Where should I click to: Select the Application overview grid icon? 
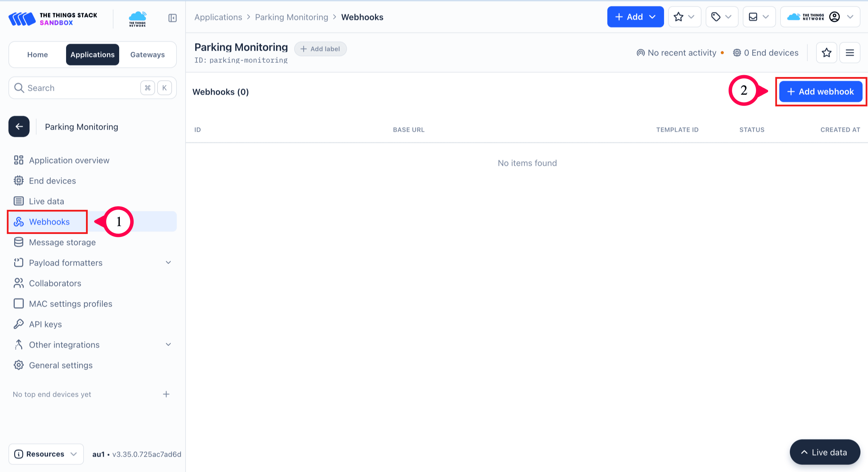19,160
